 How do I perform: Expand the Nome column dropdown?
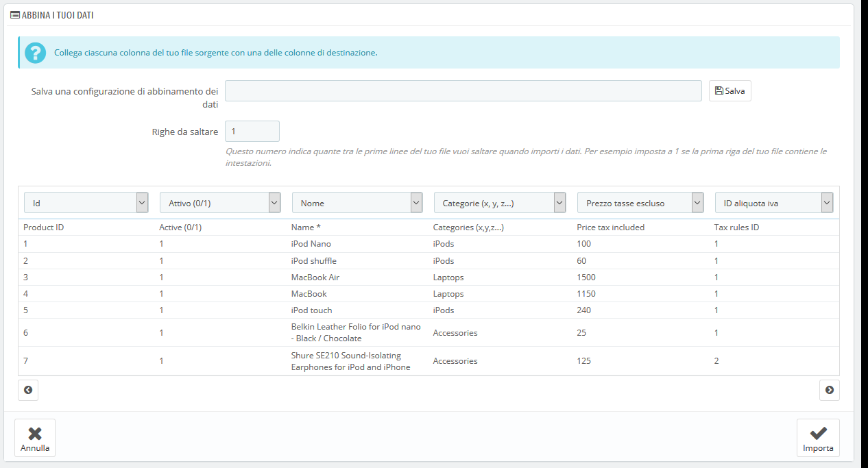click(x=357, y=203)
